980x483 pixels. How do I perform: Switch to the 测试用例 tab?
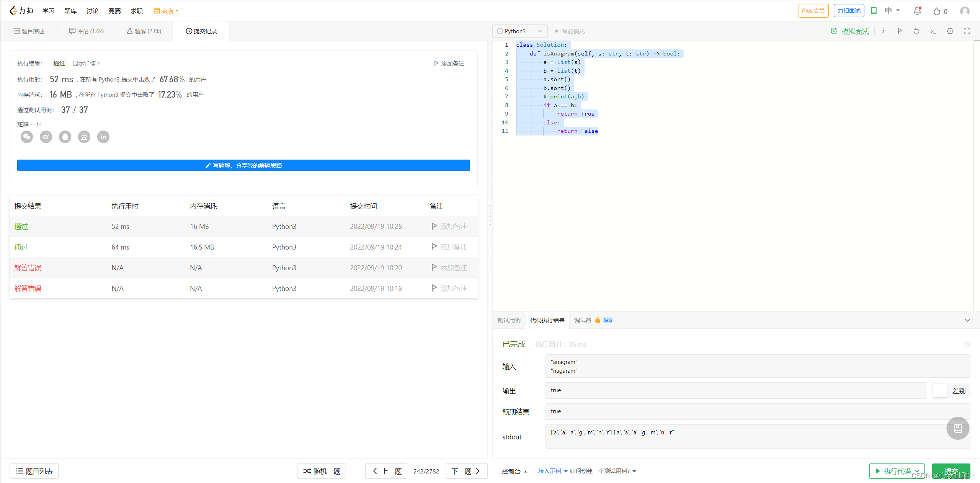coord(509,320)
